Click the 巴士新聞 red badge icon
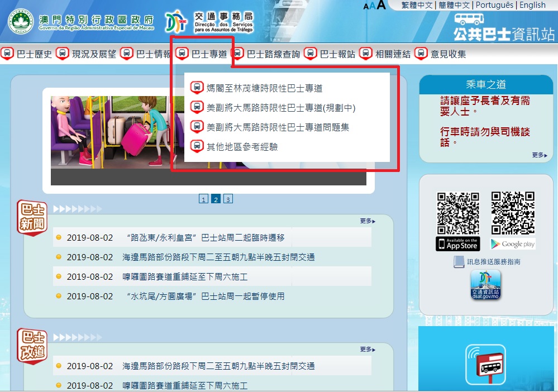This screenshot has height=392, width=558. click(x=32, y=217)
